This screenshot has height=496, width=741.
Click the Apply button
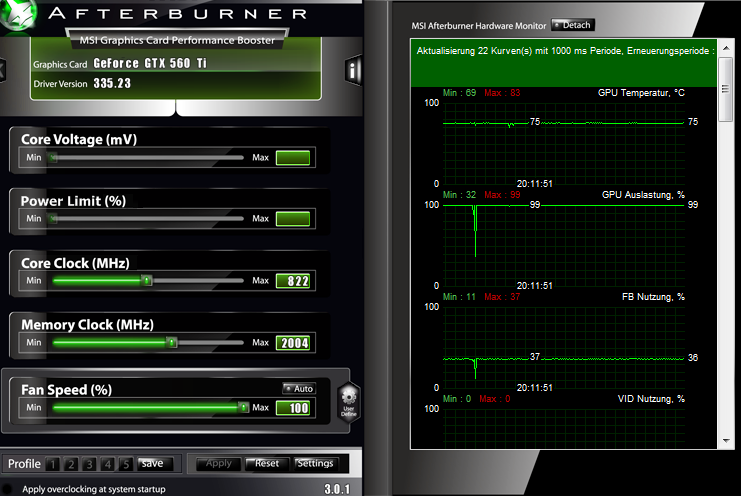pyautogui.click(x=217, y=463)
